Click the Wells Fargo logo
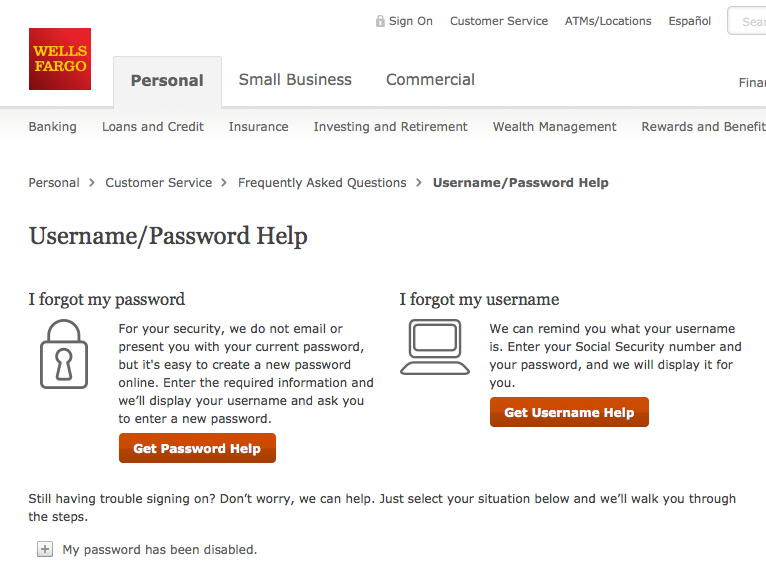This screenshot has height=566, width=766. pos(60,59)
